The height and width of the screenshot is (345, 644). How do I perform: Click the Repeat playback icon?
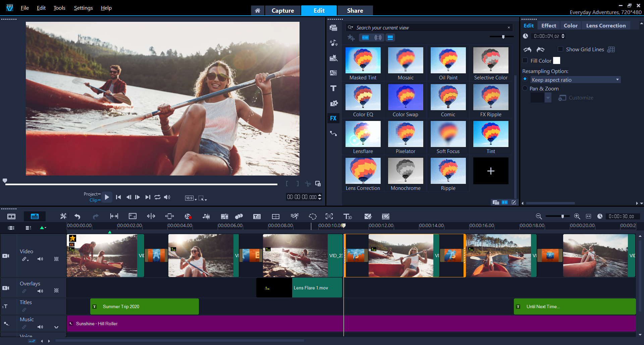tap(157, 197)
